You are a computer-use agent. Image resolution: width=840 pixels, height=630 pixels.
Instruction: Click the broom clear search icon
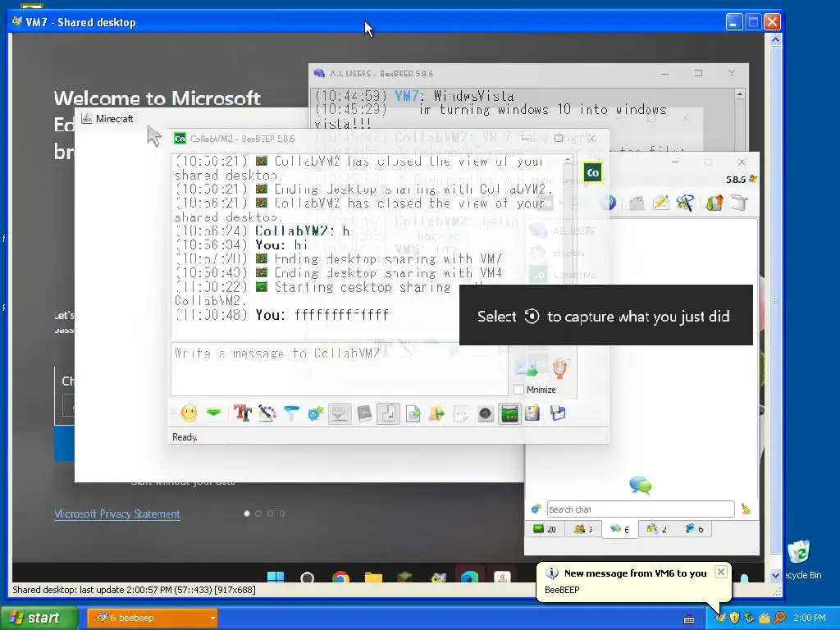(x=746, y=509)
